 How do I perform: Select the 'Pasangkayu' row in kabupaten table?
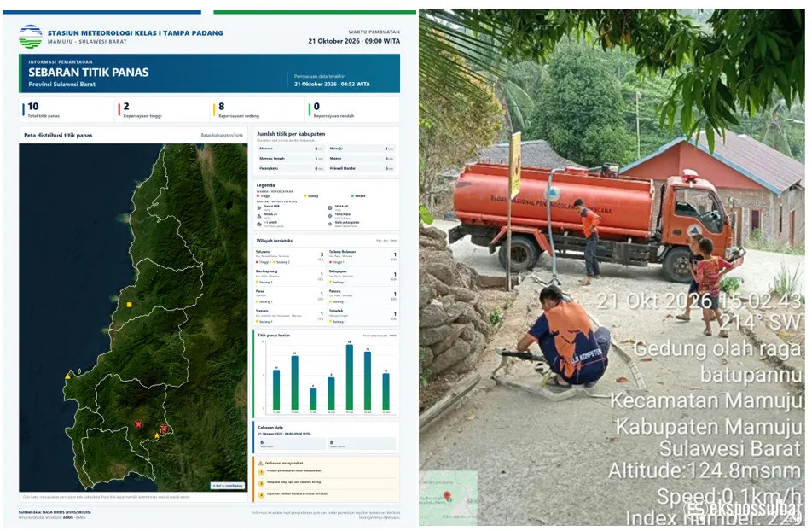[x=291, y=168]
